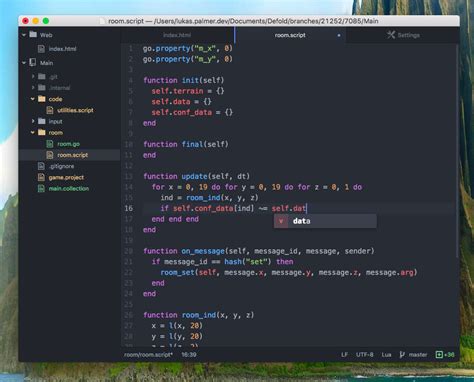Image resolution: width=474 pixels, height=382 pixels.
Task: Click the 'function final(self)' line
Action: pyautogui.click(x=186, y=144)
